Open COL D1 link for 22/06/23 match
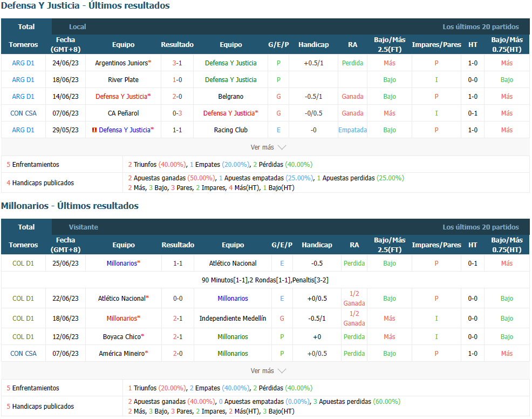The width and height of the screenshot is (532, 419). tap(23, 298)
